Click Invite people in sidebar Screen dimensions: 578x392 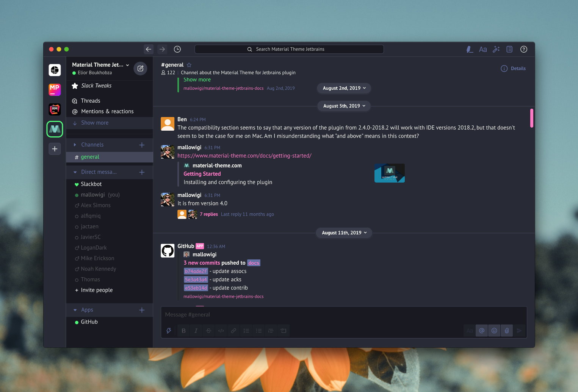[x=110, y=290]
